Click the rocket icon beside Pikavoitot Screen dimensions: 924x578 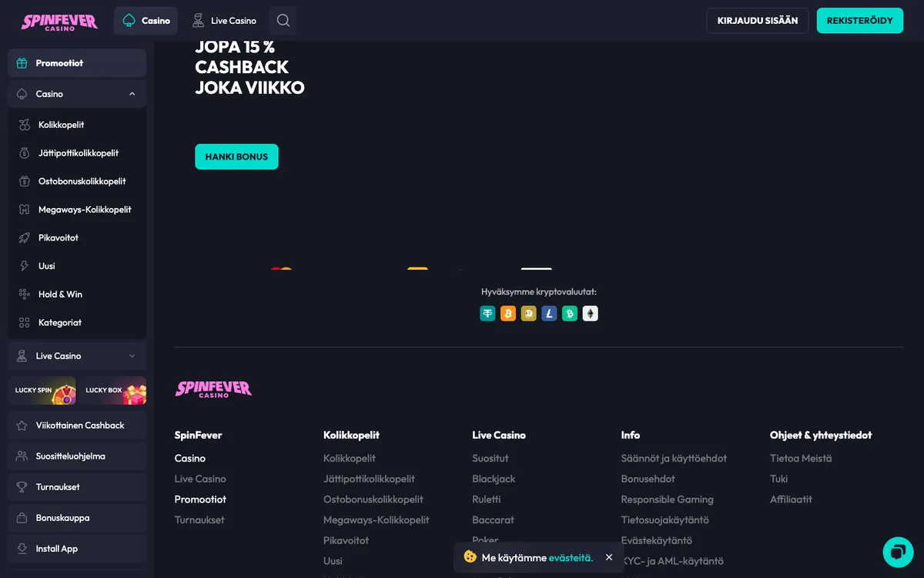click(24, 238)
